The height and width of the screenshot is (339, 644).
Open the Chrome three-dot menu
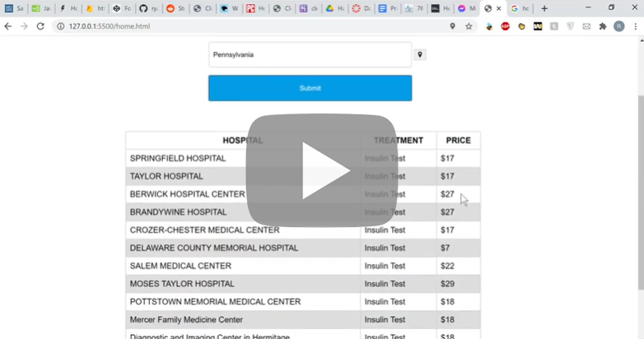[636, 26]
